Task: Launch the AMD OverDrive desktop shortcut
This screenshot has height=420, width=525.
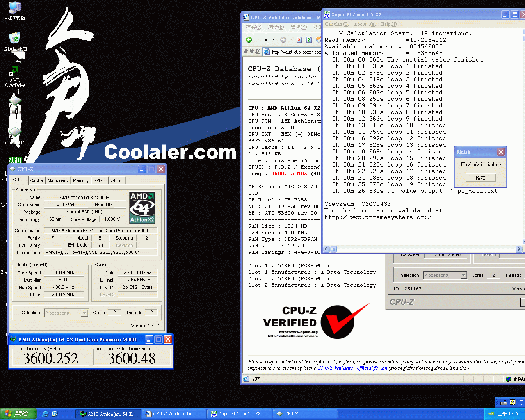Action: 15,77
